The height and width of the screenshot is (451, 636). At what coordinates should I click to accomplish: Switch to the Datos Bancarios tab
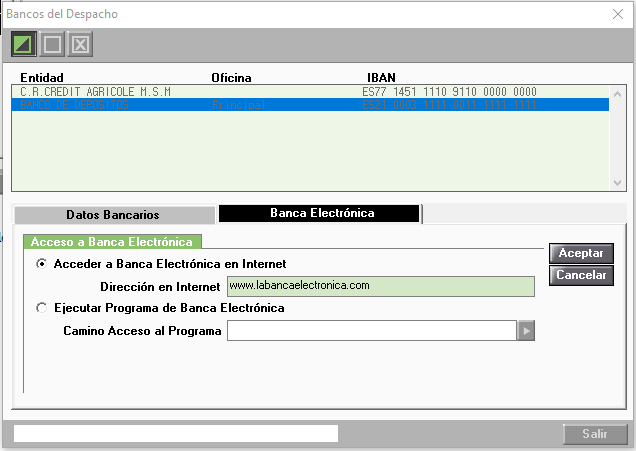[x=114, y=215]
